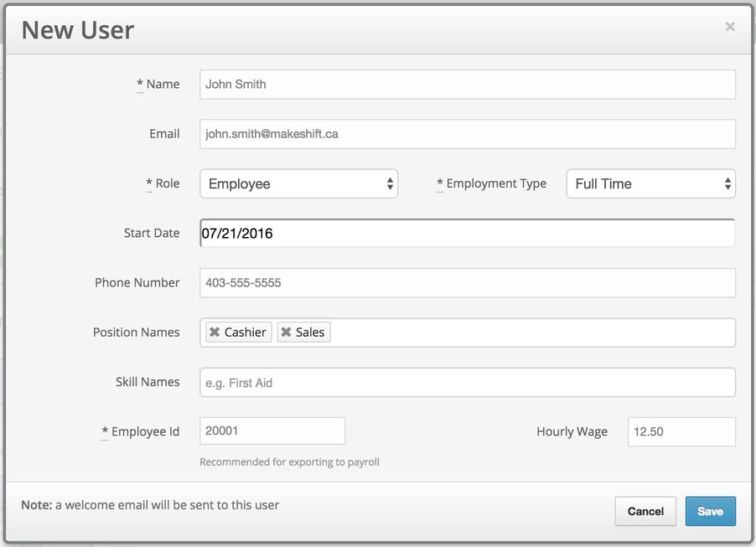
Task: Focus the Email text box
Action: click(x=467, y=133)
